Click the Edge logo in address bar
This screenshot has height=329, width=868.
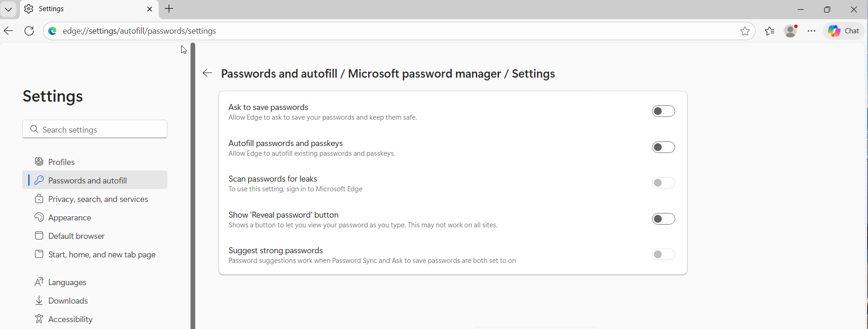pyautogui.click(x=53, y=31)
